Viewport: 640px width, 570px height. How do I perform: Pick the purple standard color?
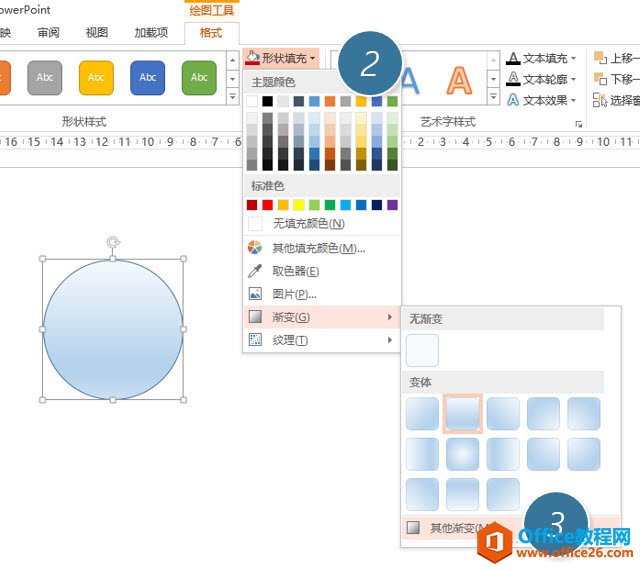coord(392,205)
